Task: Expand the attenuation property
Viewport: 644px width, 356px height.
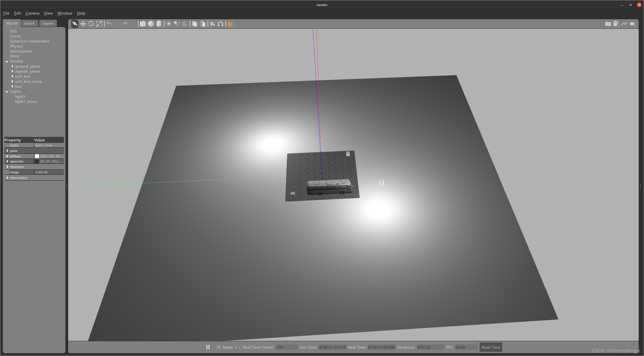Action: [7, 178]
